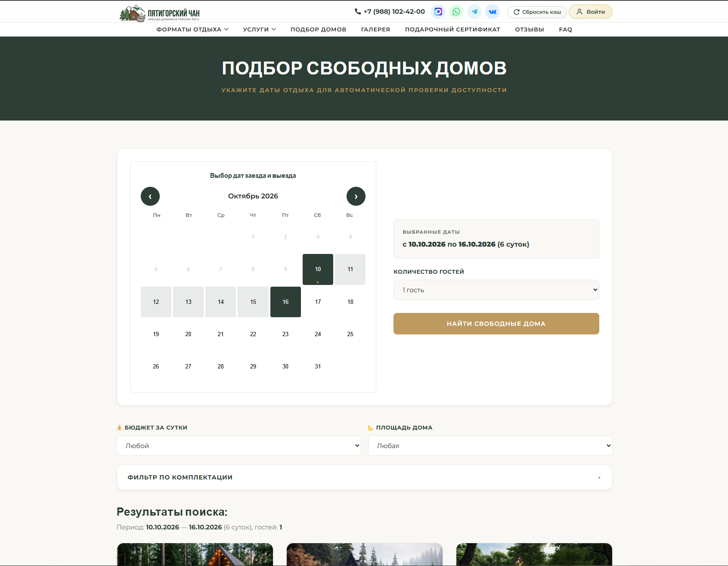The image size is (728, 566).
Task: Go to next month in calendar
Action: (x=356, y=196)
